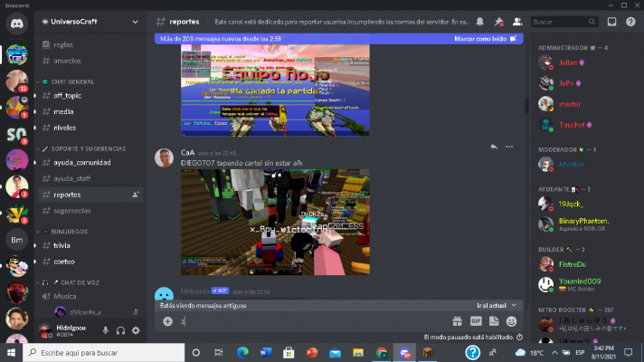Click the Windows Start button

click(x=11, y=353)
